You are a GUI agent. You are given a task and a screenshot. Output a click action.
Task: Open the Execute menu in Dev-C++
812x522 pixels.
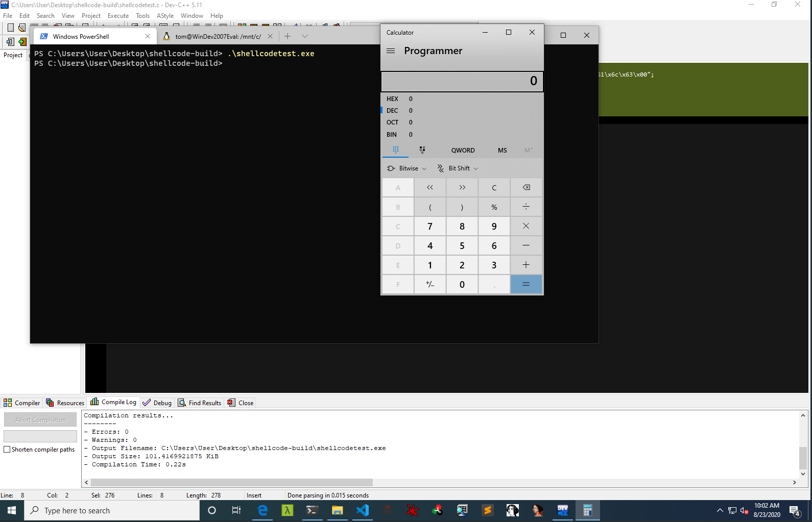tap(118, 16)
